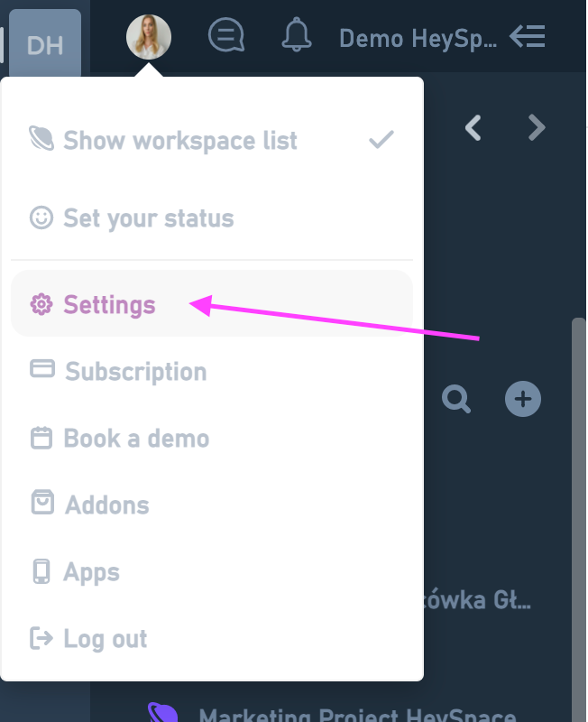Choose Book a demo menu item
Screen dimensions: 588x722
coord(135,439)
